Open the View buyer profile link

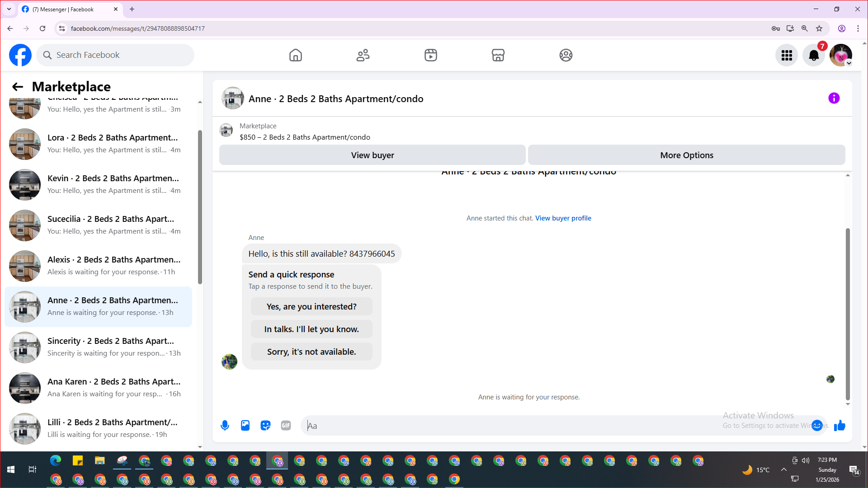point(563,218)
